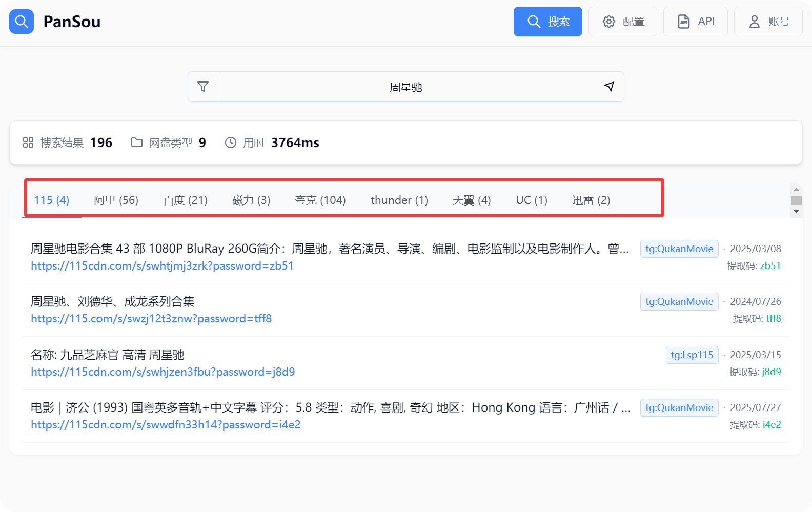The height and width of the screenshot is (512, 812).
Task: Click the tab bar scroll down arrow
Action: (x=796, y=211)
